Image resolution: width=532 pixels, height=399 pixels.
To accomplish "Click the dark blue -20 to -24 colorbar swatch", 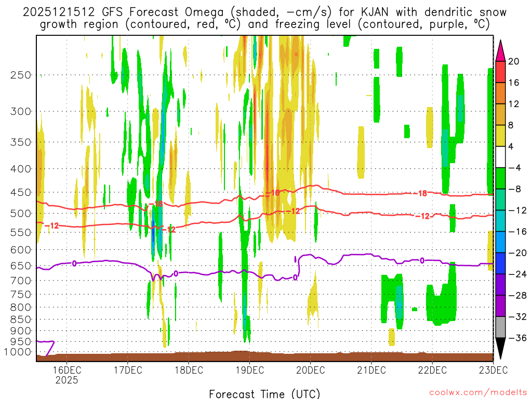I will [500, 263].
